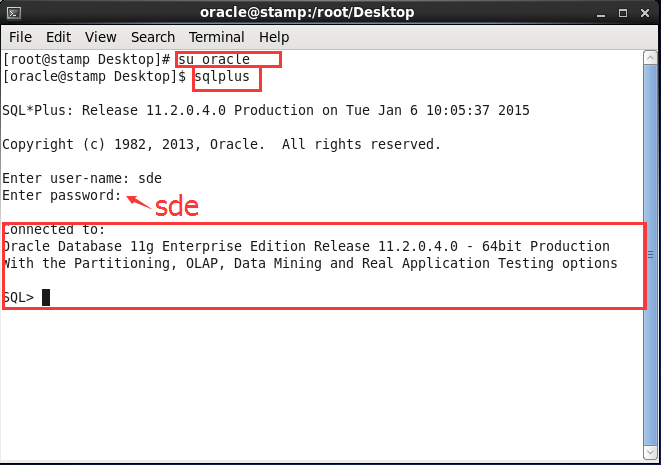Open the File menu
The width and height of the screenshot is (661, 465).
coord(20,37)
